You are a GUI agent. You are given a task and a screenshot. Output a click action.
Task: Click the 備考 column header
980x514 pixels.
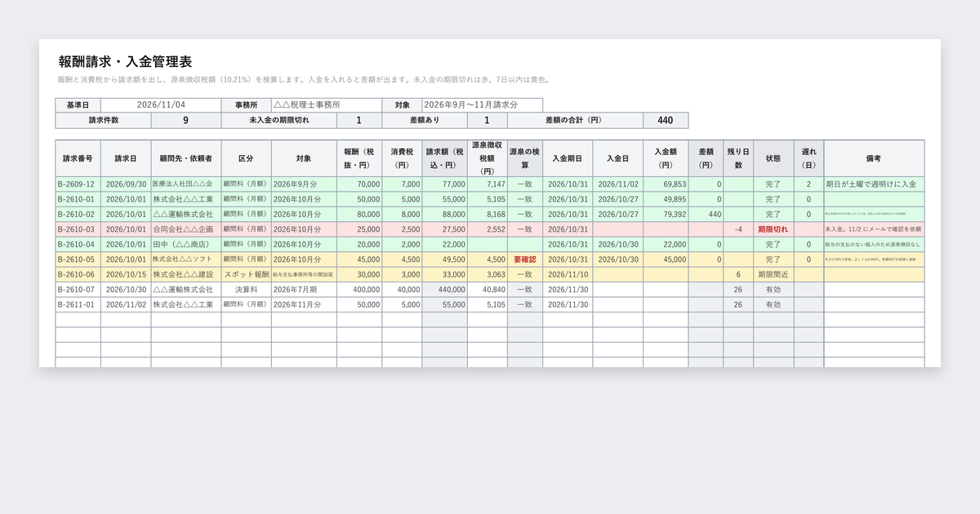pos(874,158)
